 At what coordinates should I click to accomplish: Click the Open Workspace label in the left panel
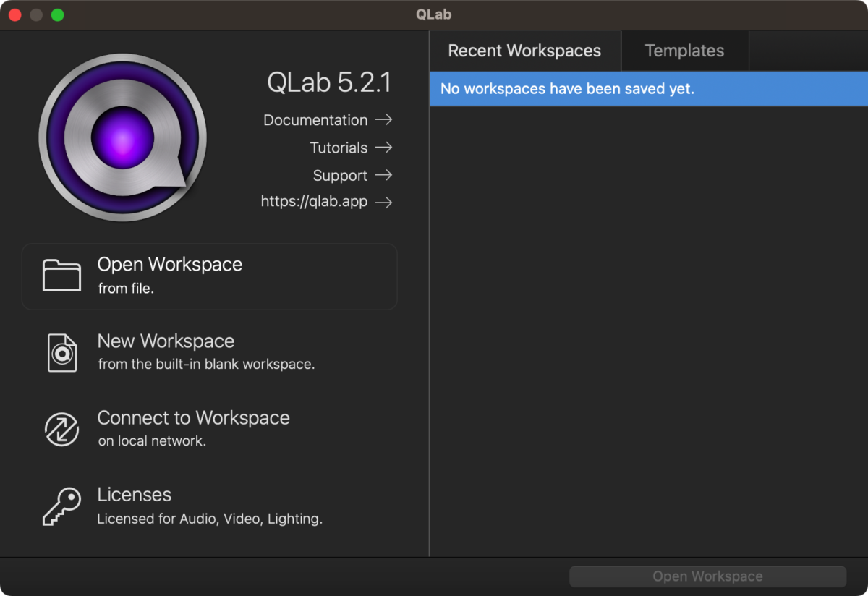coord(170,265)
